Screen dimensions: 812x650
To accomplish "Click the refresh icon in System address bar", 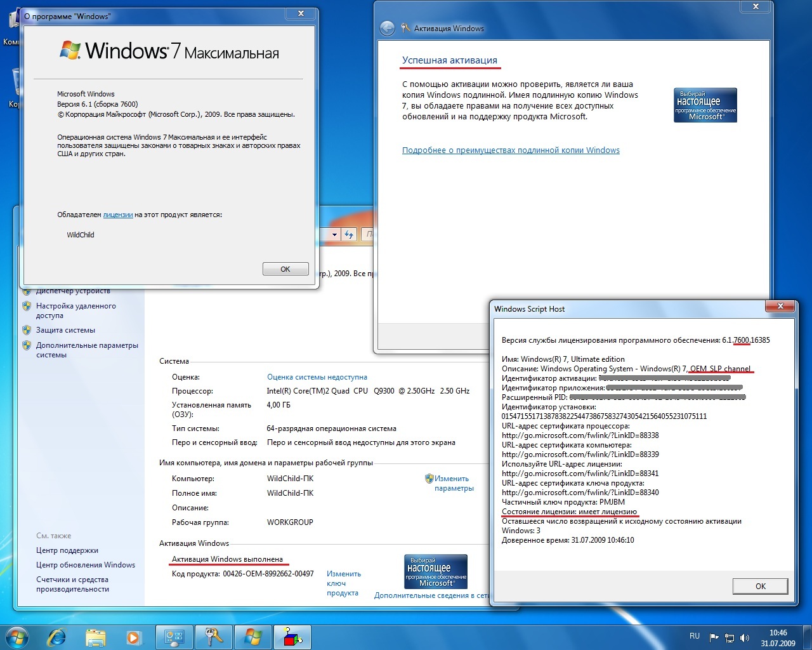I will (348, 234).
